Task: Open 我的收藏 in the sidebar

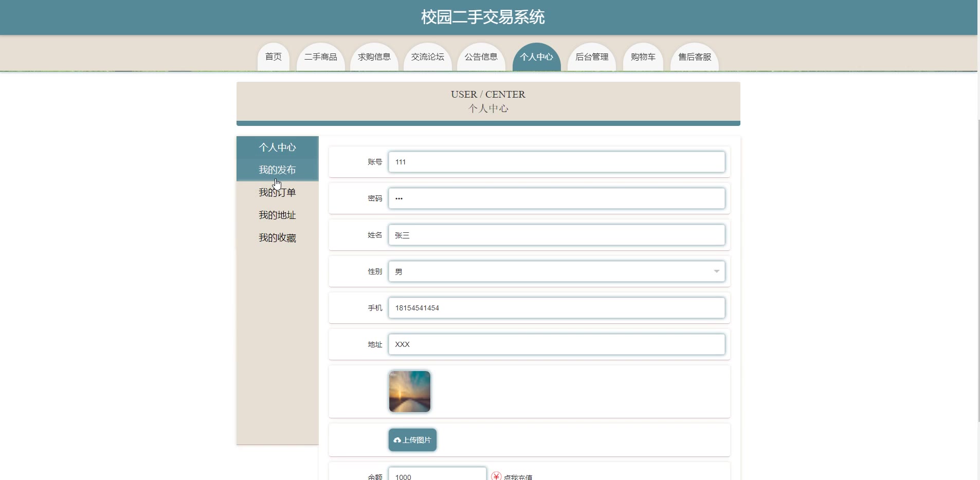Action: pyautogui.click(x=278, y=238)
